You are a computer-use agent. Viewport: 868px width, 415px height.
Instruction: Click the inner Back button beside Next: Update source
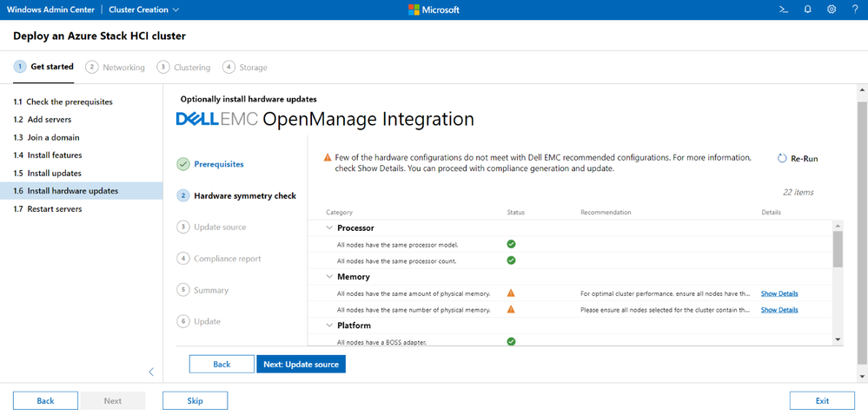pos(222,364)
